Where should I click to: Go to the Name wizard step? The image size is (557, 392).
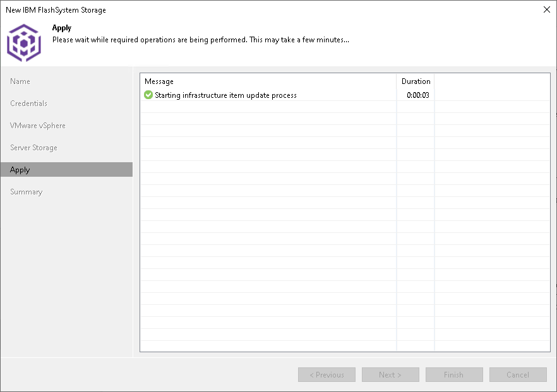[x=20, y=81]
